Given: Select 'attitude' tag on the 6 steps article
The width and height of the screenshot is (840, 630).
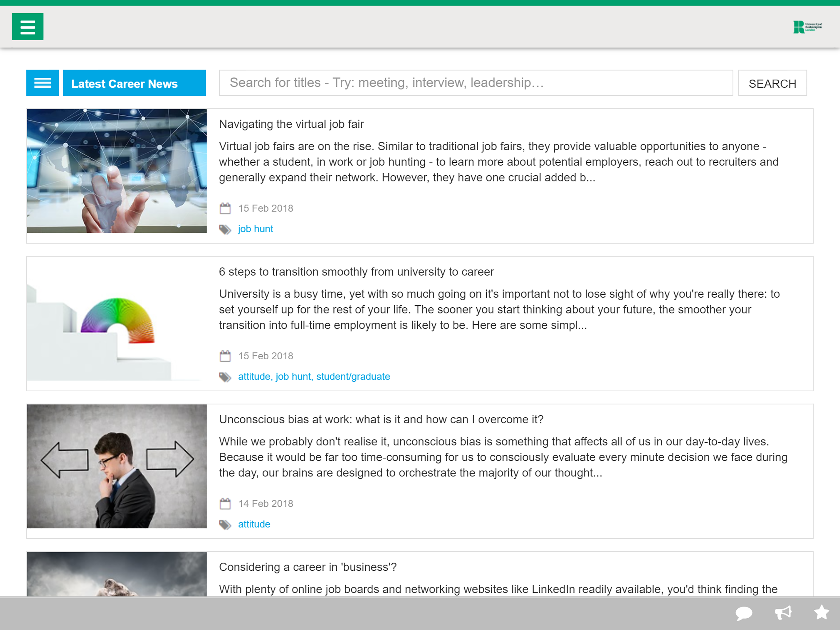Looking at the screenshot, I should pos(254,377).
